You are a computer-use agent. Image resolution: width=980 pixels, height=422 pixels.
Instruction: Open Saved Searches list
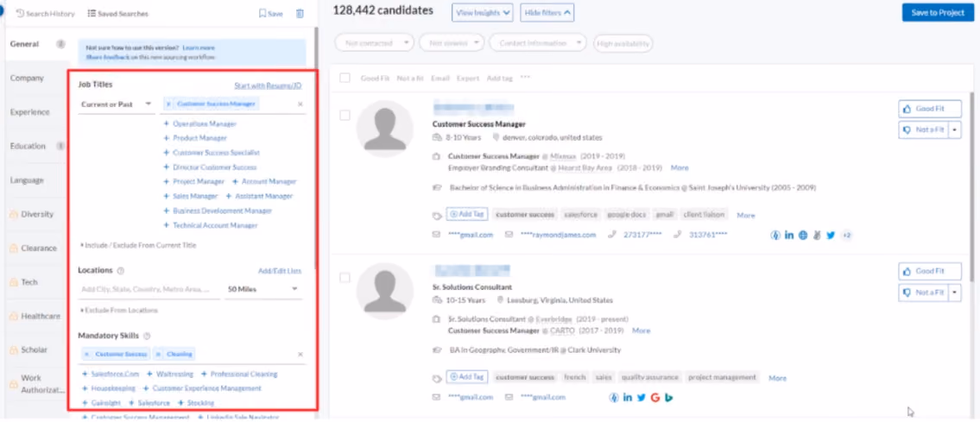pos(118,13)
